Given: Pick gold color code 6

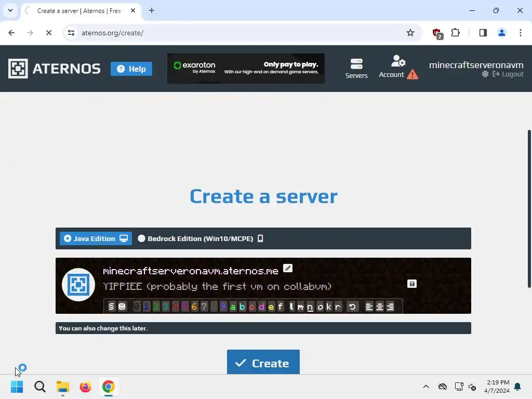Looking at the screenshot, I should click(194, 307).
